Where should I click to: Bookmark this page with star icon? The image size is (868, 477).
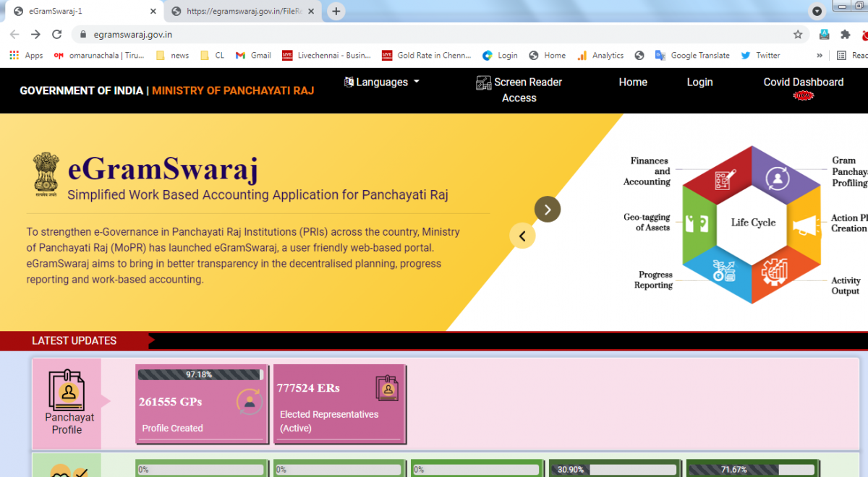pos(798,34)
